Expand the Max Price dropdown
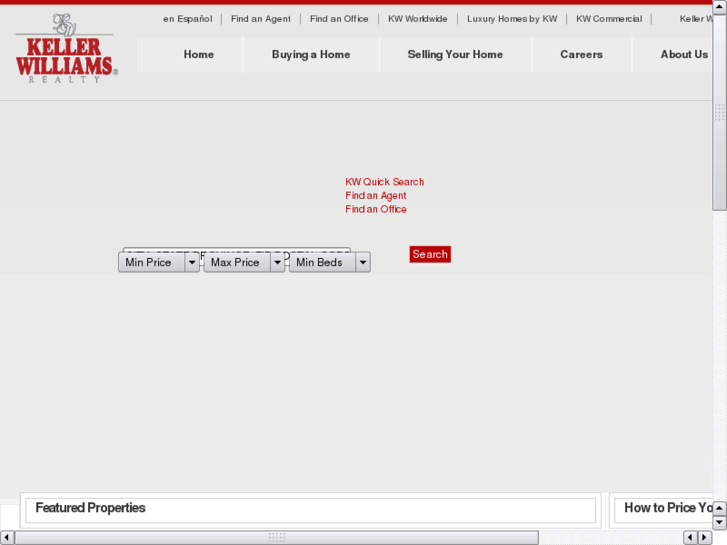727x545 pixels. click(244, 263)
